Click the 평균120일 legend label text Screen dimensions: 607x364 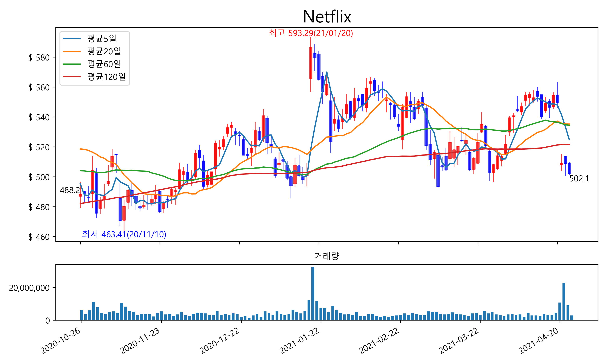106,77
